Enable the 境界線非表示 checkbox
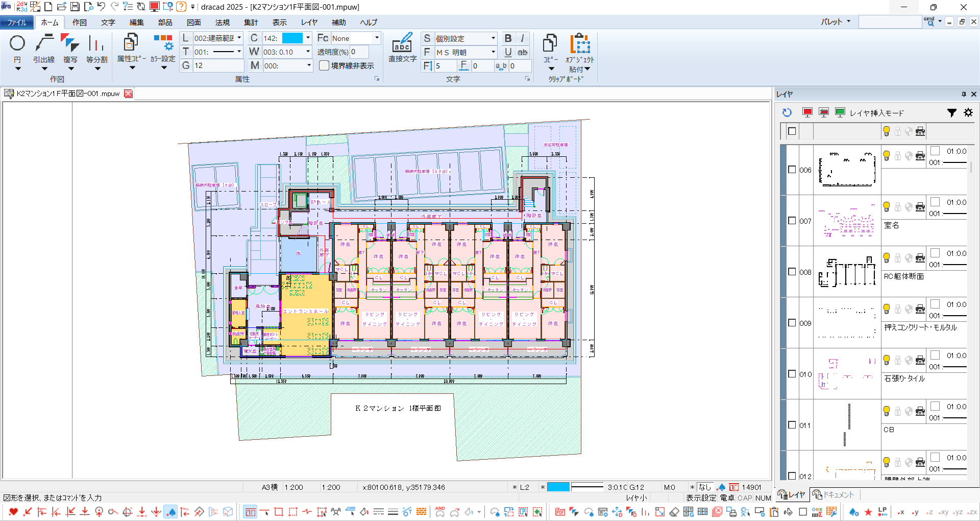 tap(324, 65)
